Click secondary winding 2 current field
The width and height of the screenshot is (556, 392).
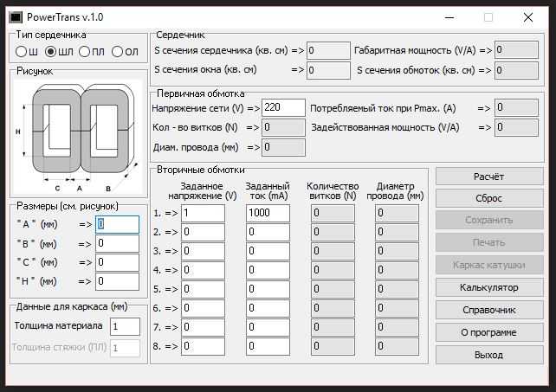pos(268,232)
